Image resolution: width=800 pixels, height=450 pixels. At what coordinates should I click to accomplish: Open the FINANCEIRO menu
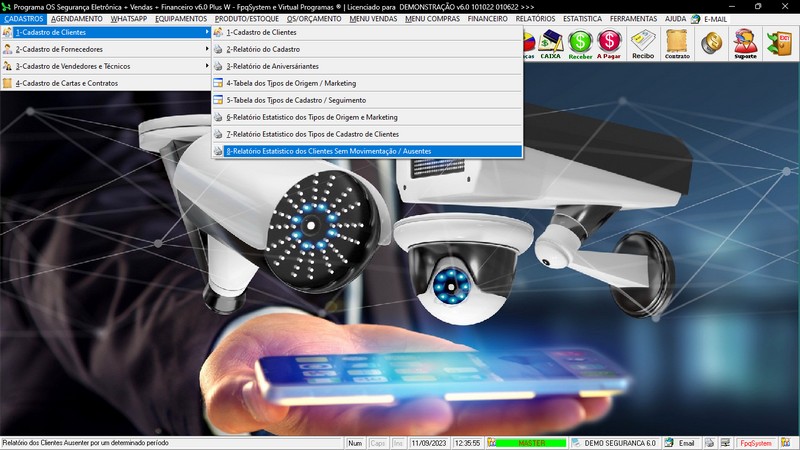tap(487, 19)
